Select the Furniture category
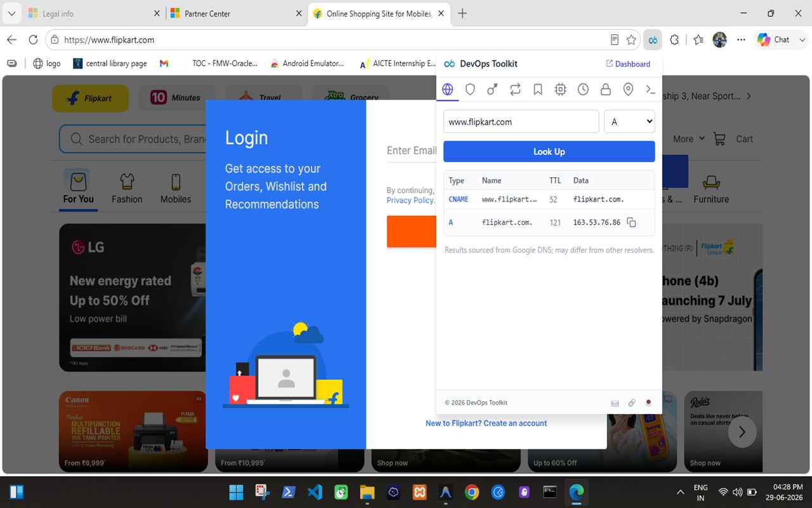This screenshot has width=812, height=508. point(711,188)
